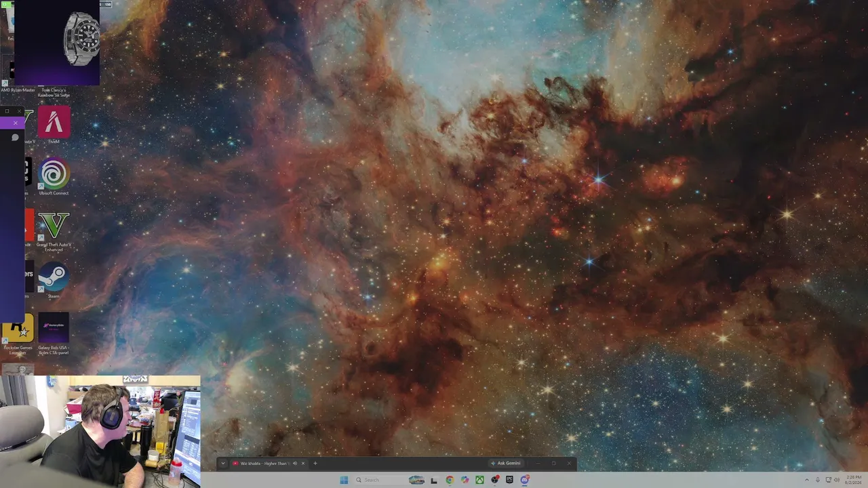
Task: Click the microphone tray icon
Action: pyautogui.click(x=817, y=480)
